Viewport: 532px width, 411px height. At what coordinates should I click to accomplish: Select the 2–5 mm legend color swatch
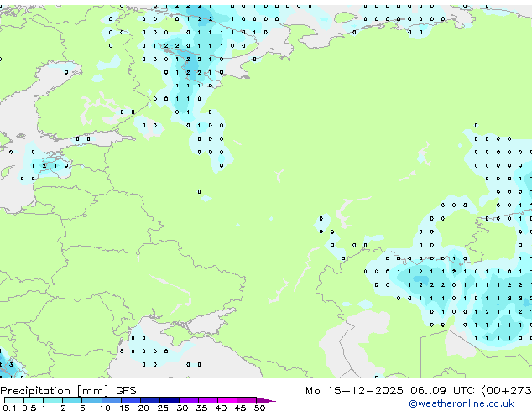(72, 400)
